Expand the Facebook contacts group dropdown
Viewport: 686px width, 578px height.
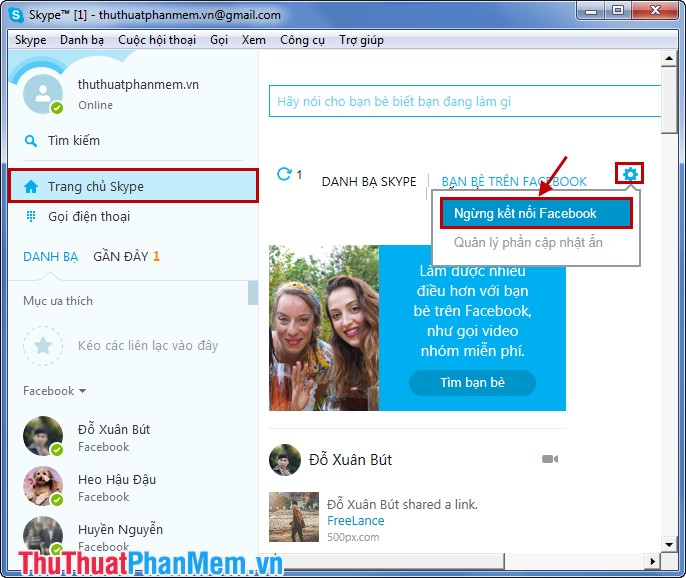click(54, 391)
